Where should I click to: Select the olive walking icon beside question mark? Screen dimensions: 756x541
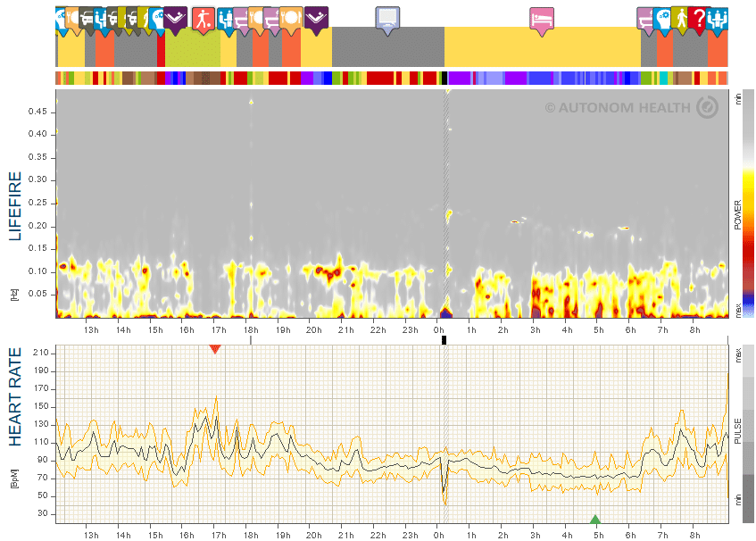click(680, 20)
